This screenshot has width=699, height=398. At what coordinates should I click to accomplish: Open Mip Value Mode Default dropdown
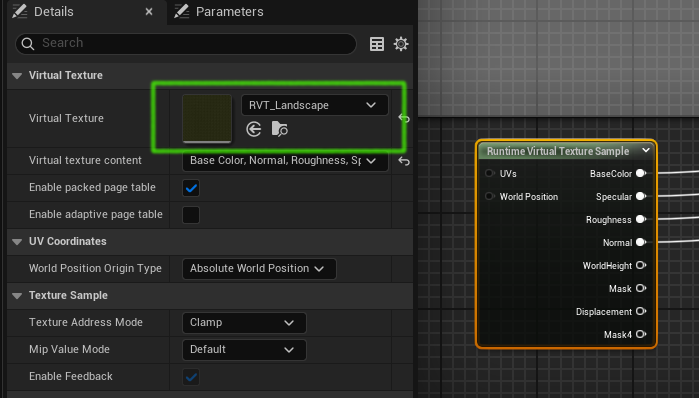click(x=244, y=350)
